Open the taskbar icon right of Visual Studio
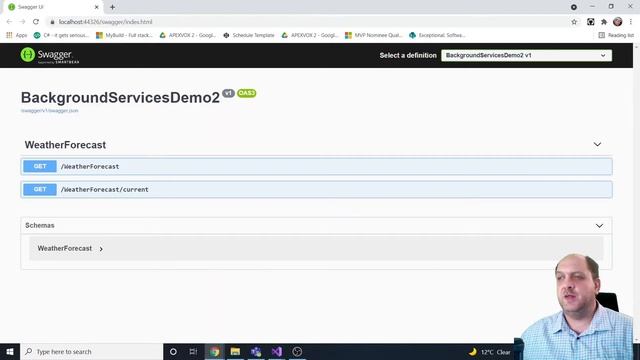 pos(297,351)
